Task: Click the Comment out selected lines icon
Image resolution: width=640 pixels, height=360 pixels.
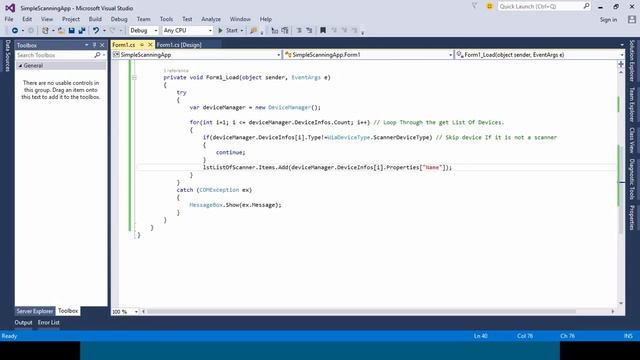Action: pos(275,31)
